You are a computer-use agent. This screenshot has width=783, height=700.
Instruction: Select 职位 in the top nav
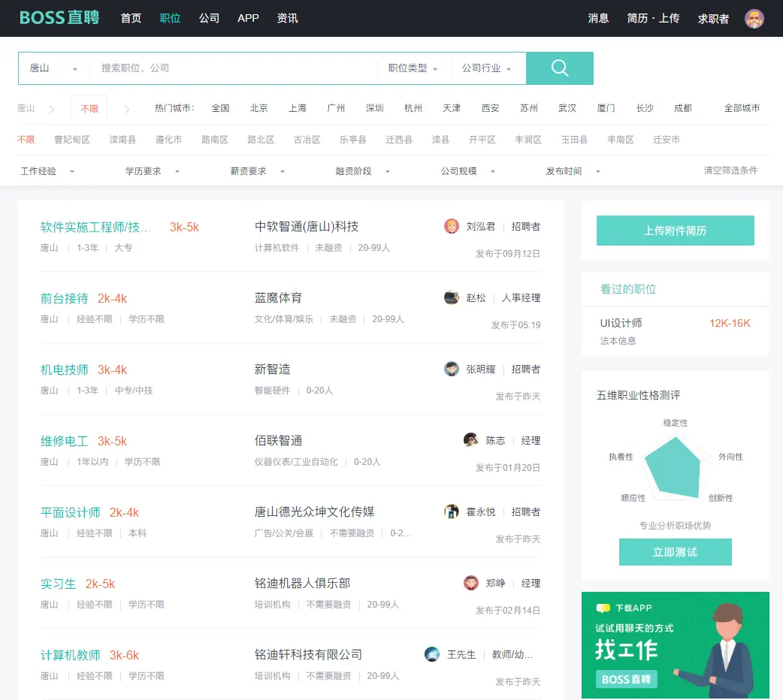(x=170, y=19)
